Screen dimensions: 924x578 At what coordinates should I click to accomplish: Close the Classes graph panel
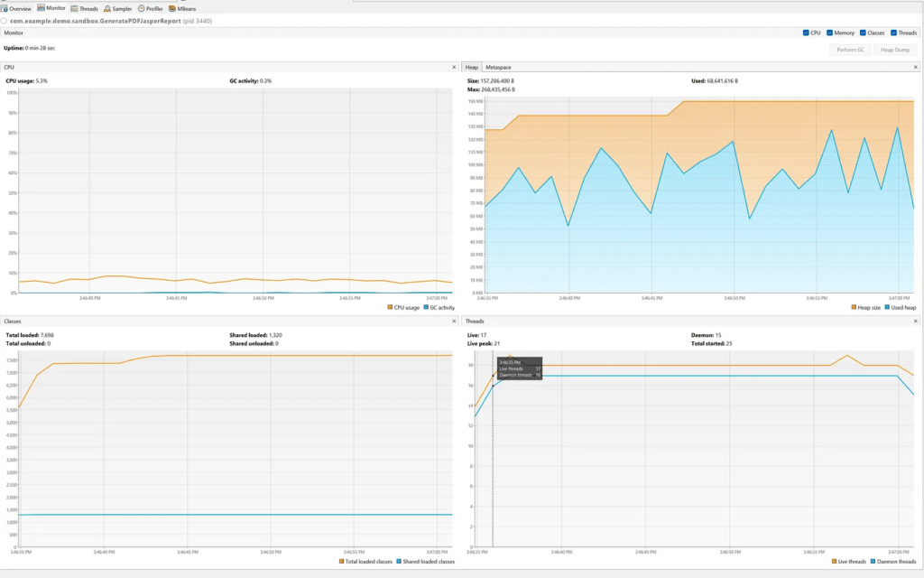click(454, 321)
